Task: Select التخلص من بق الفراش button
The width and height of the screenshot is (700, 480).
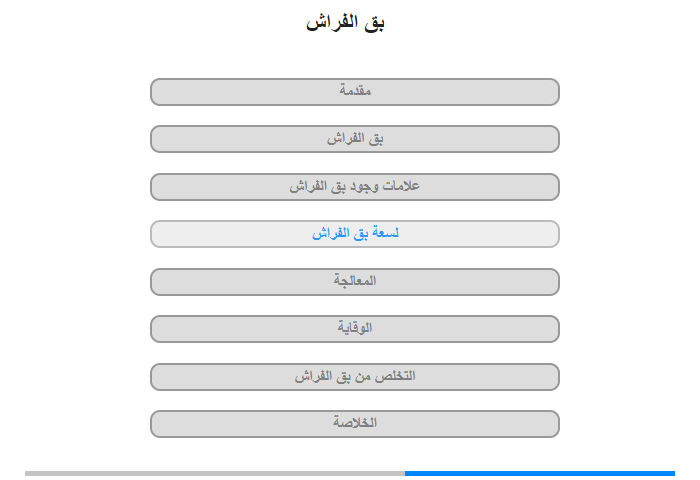Action: pos(354,377)
